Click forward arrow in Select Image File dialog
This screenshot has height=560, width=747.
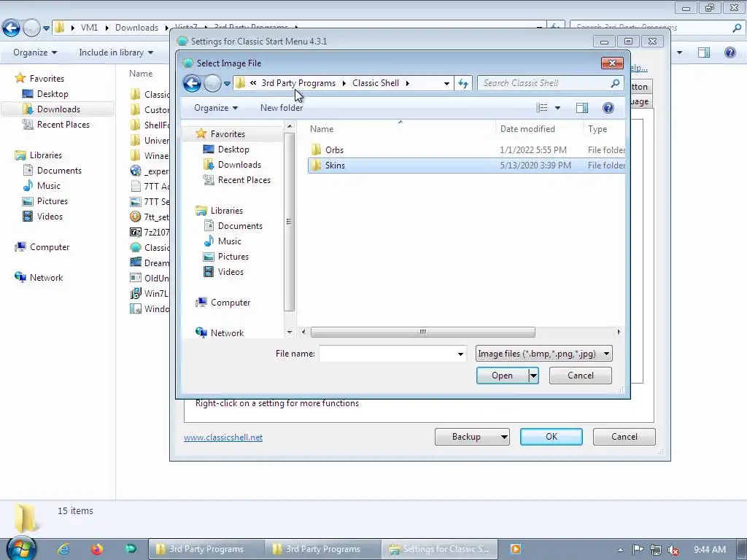[x=212, y=83]
